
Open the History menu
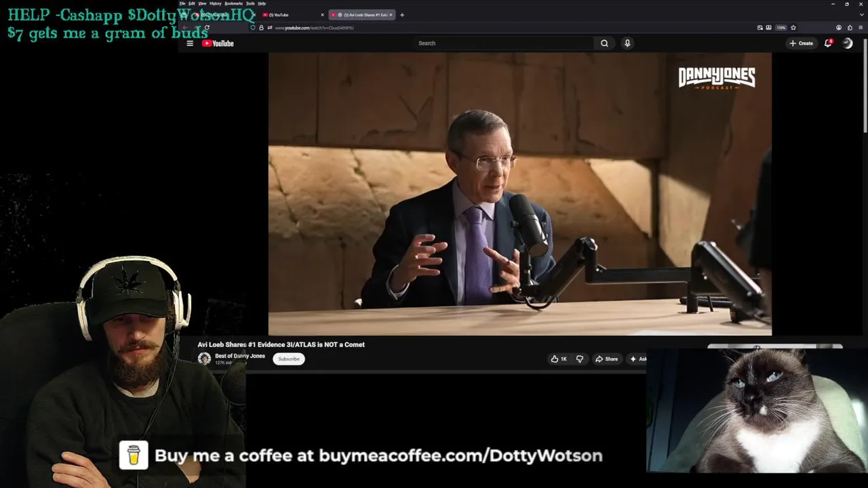[215, 3]
